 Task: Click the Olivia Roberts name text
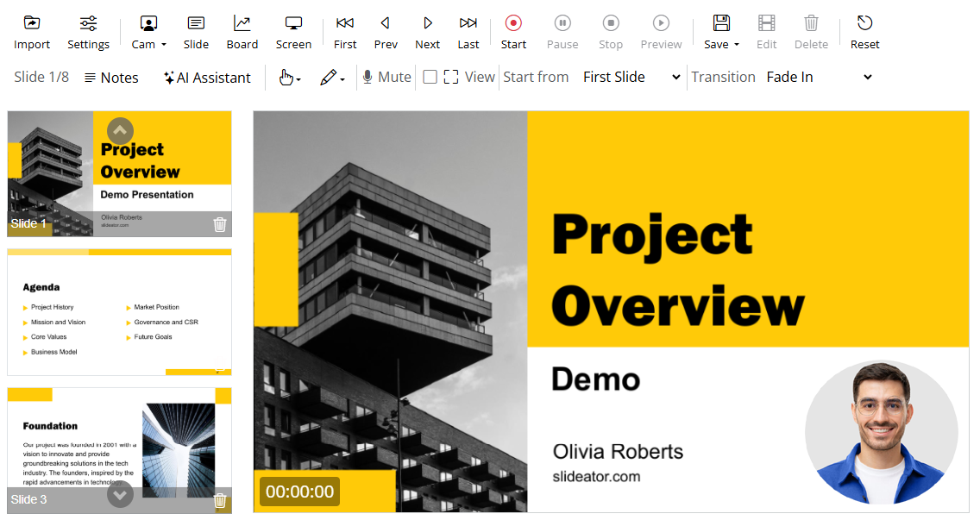(x=618, y=451)
